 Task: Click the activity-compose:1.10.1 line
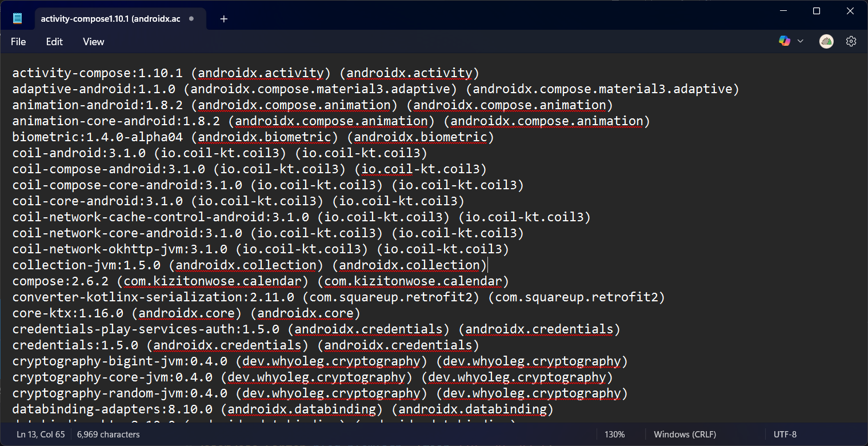[246, 73]
